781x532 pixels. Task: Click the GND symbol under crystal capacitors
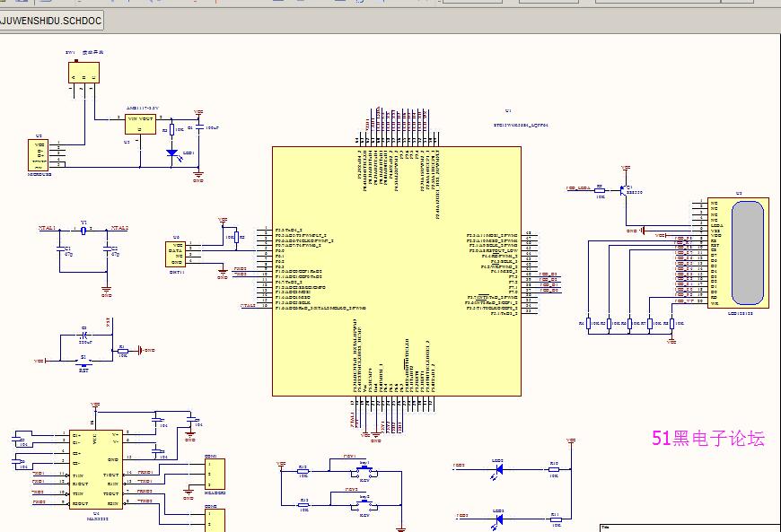tap(106, 290)
